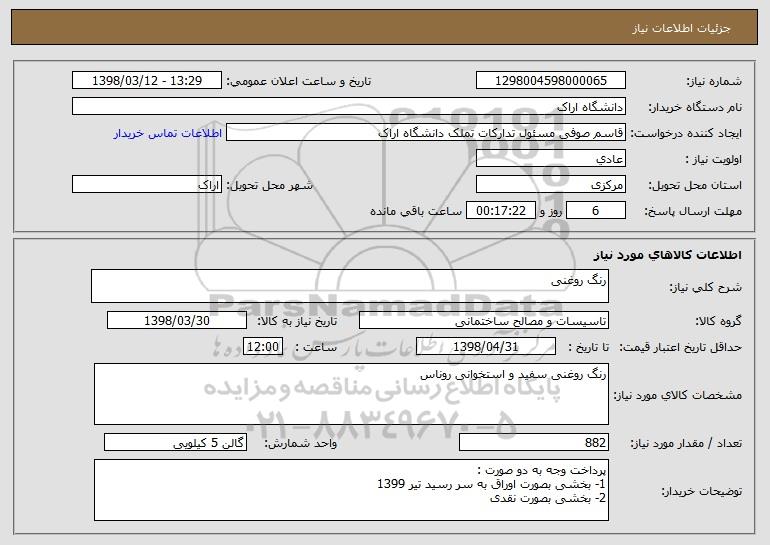Click the تاریخ نیاز به کالا date 1398/03/30
The height and width of the screenshot is (545, 770).
pyautogui.click(x=177, y=321)
